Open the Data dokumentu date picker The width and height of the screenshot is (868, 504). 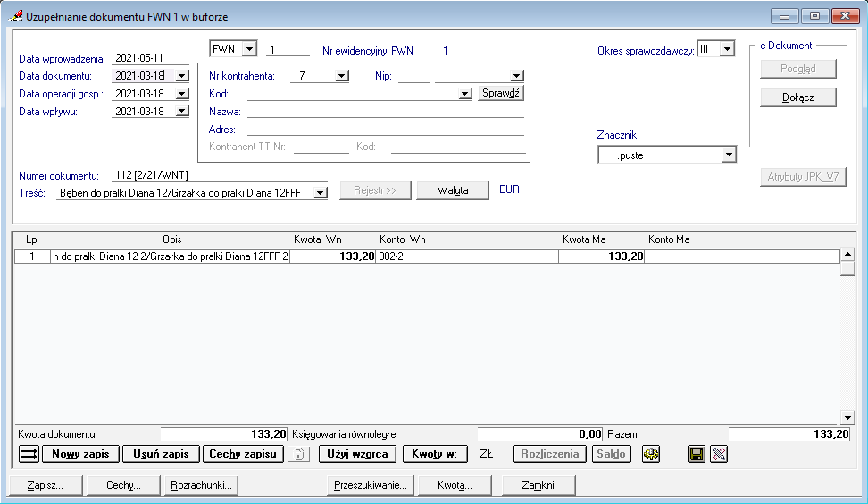(x=182, y=76)
